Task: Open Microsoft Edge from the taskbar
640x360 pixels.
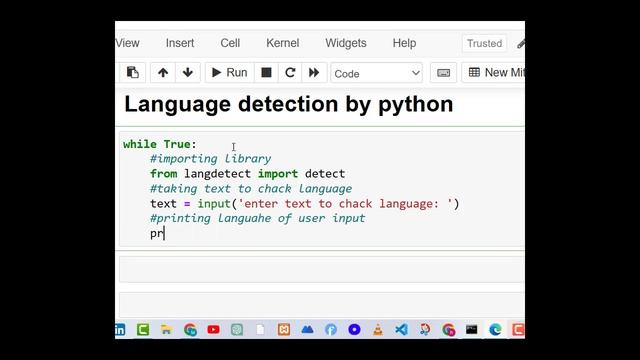Action: point(496,329)
